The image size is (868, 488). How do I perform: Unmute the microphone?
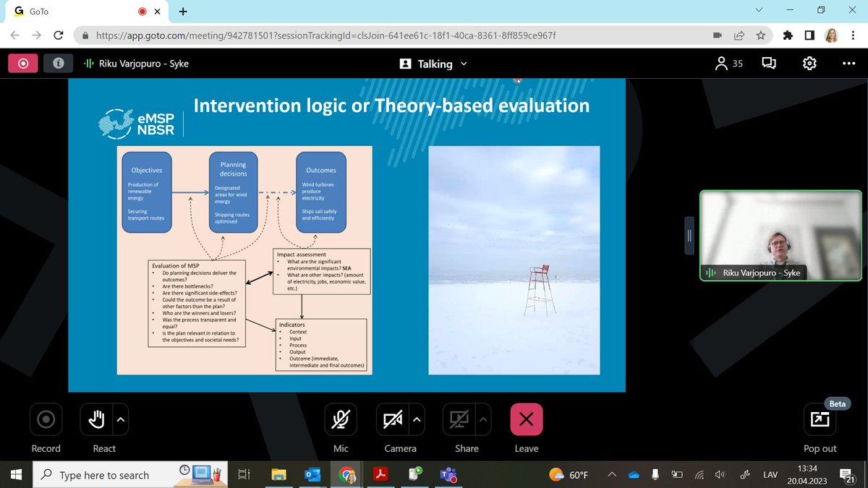coord(341,419)
